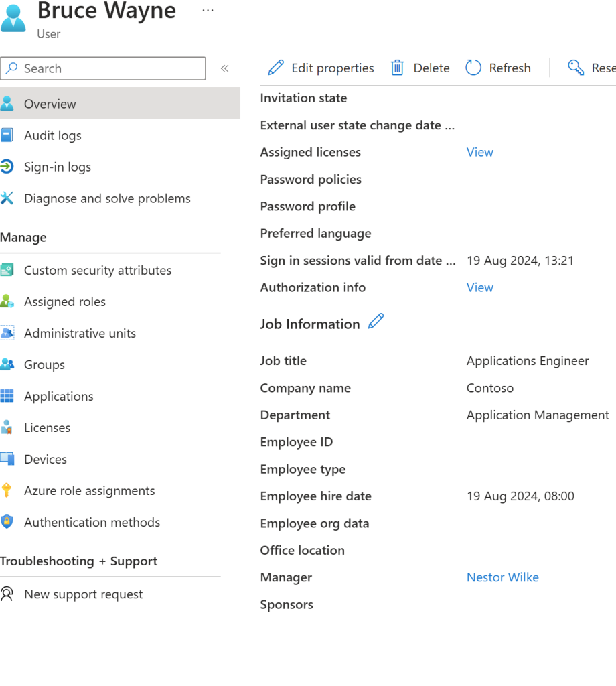Open the Audit logs menu item
Viewport: 616px width, 686px height.
click(x=52, y=135)
